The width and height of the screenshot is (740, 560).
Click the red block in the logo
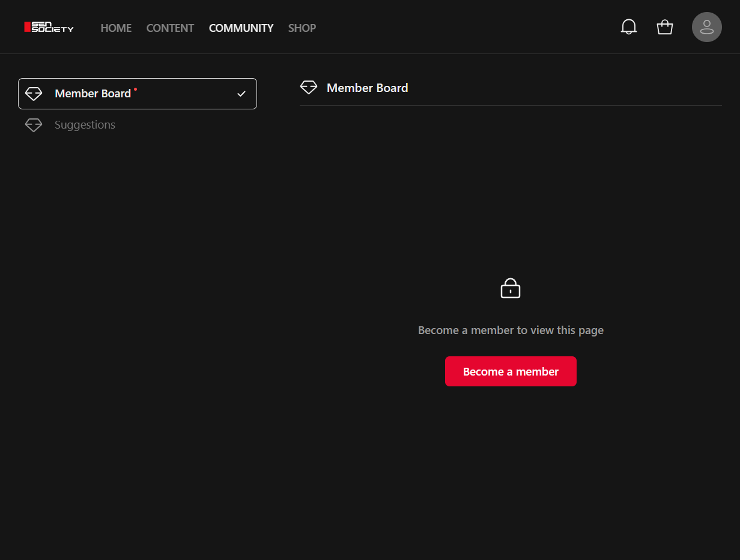pyautogui.click(x=27, y=27)
